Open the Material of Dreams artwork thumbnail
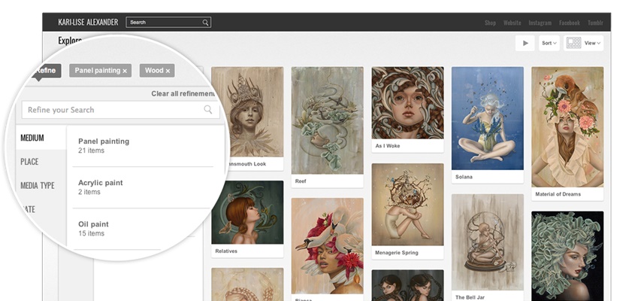The height and width of the screenshot is (301, 644). 567,127
